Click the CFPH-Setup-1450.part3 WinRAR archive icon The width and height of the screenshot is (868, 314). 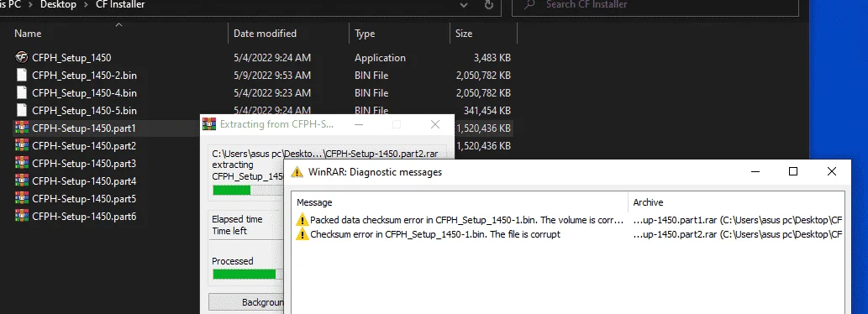pos(22,164)
